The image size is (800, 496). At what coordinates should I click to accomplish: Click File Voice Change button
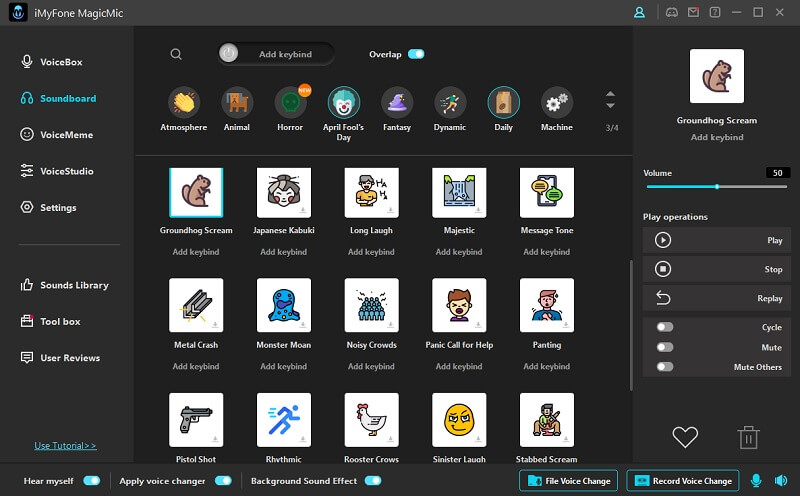pos(568,481)
